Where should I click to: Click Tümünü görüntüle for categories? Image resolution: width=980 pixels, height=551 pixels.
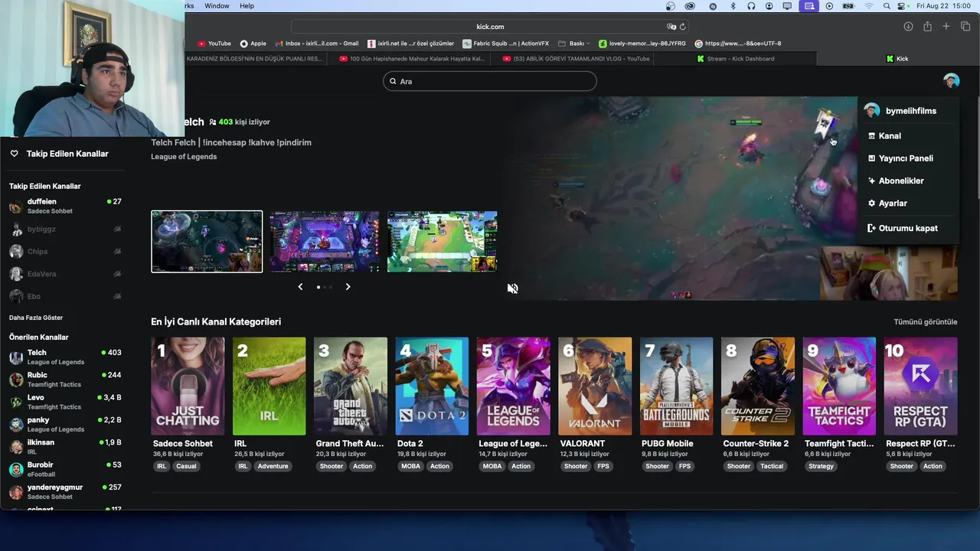click(x=926, y=322)
